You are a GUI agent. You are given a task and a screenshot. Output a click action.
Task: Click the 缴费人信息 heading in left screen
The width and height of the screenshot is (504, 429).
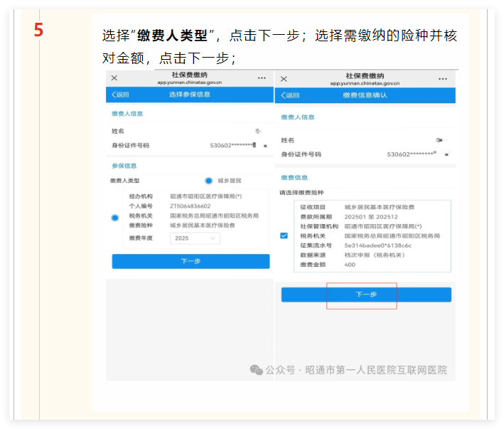127,114
